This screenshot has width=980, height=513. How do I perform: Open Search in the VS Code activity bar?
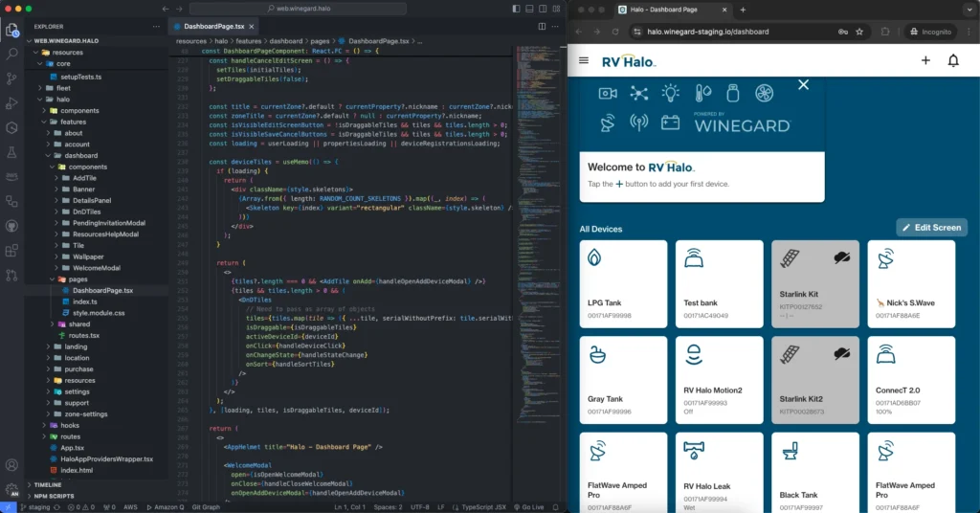click(x=11, y=54)
